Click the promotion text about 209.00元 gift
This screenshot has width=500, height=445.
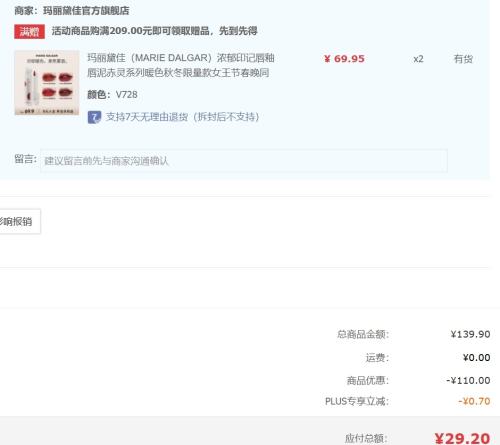tap(154, 31)
